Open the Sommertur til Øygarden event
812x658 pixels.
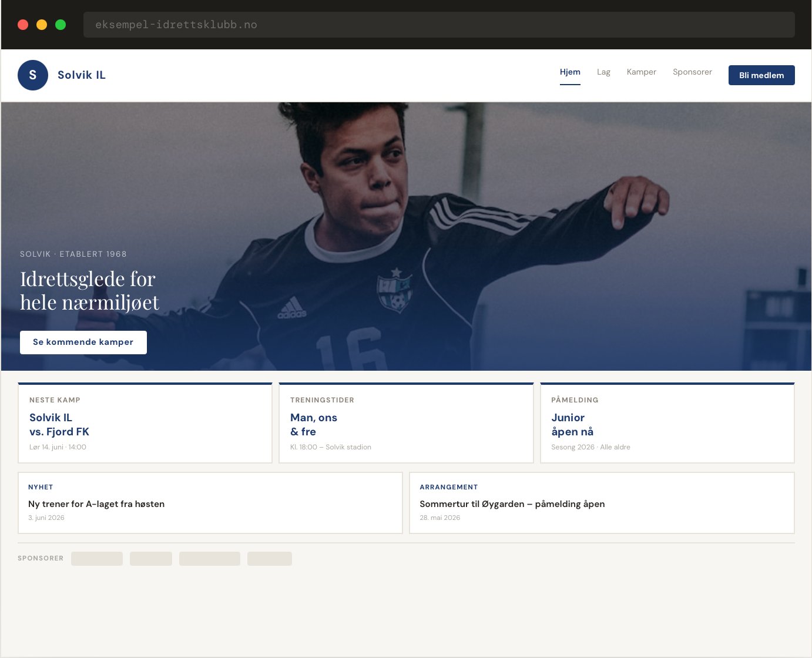tap(602, 503)
